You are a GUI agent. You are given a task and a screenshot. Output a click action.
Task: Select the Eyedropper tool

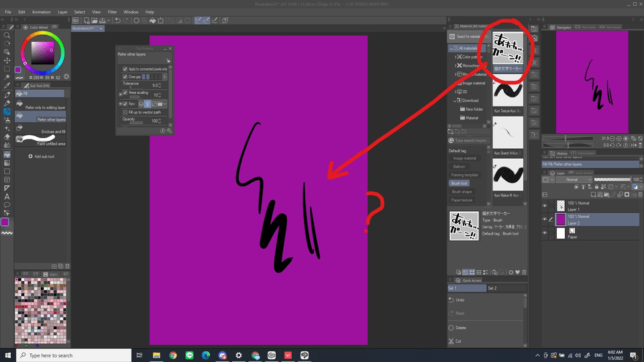click(x=7, y=86)
